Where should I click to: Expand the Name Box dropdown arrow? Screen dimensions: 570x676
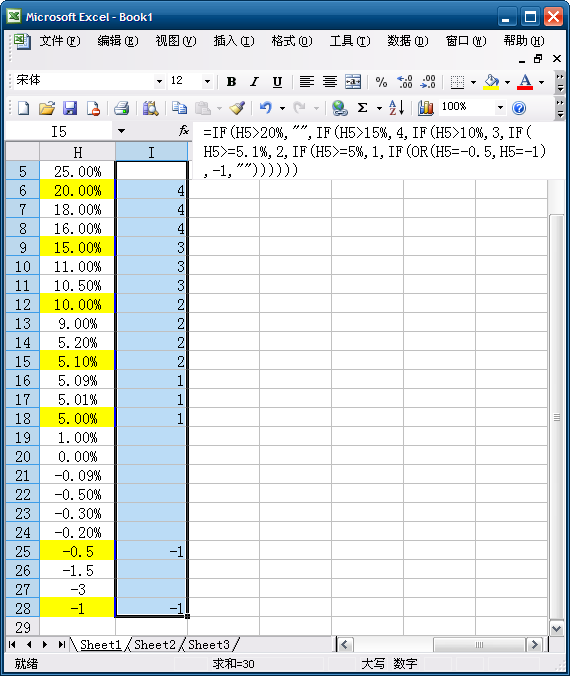122,131
